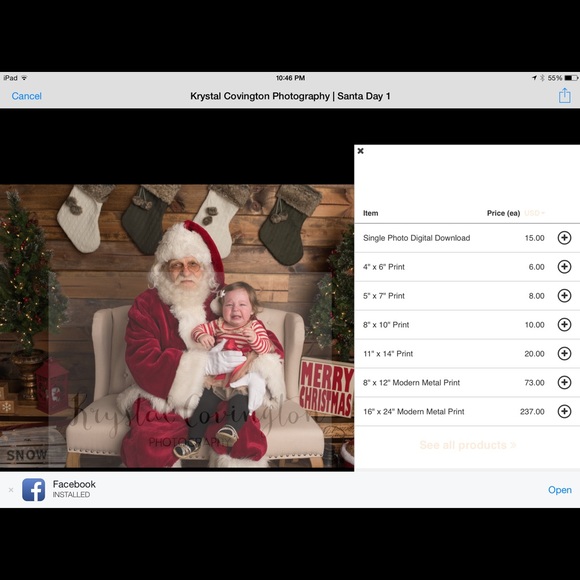
Task: Select Single Photo Digital Download item
Action: (417, 238)
